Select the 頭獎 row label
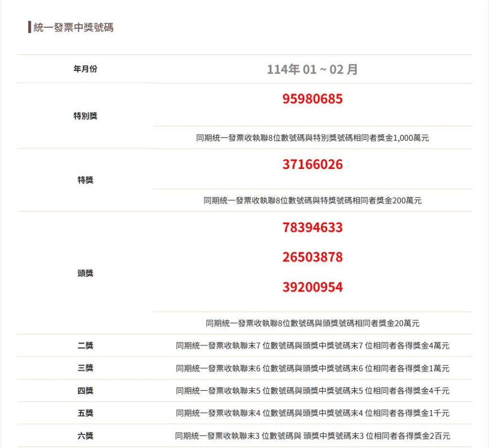Screen dimensions: 489x448 coord(85,273)
